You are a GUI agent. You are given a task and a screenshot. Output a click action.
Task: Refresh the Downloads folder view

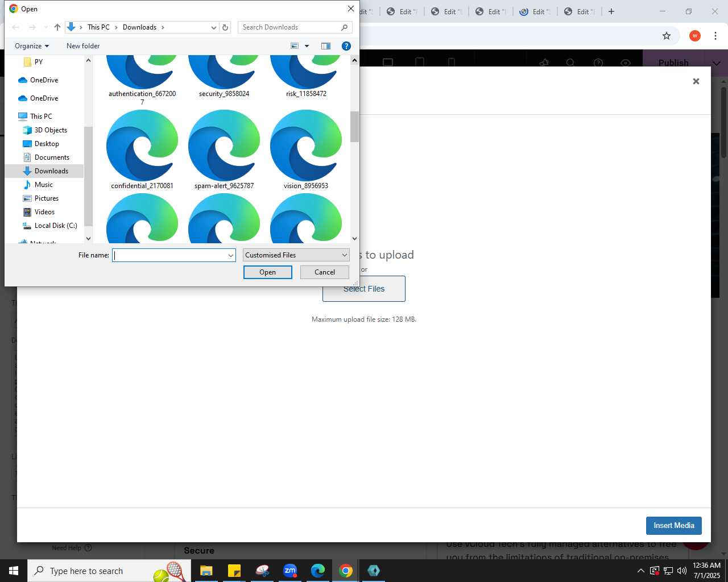[x=225, y=27]
